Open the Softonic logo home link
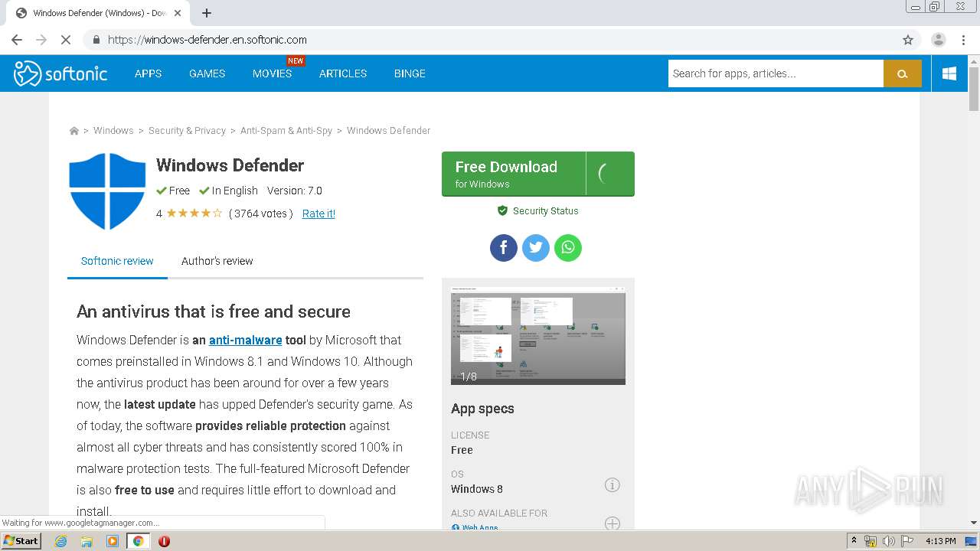Viewport: 980px width, 551px height. (x=60, y=73)
